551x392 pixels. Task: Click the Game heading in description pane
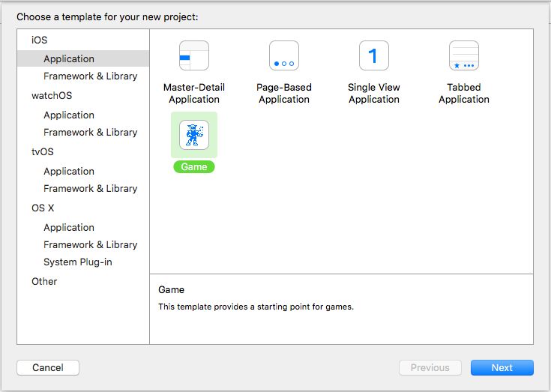[171, 290]
